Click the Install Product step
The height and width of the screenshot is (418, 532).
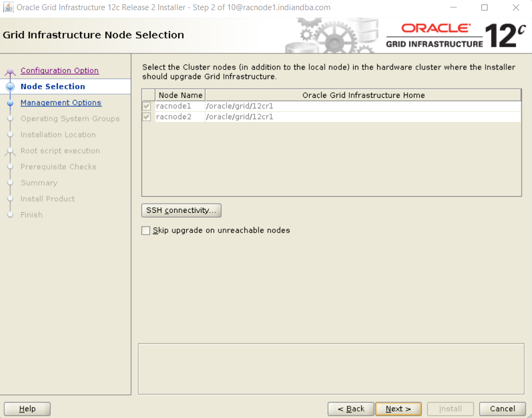point(48,199)
